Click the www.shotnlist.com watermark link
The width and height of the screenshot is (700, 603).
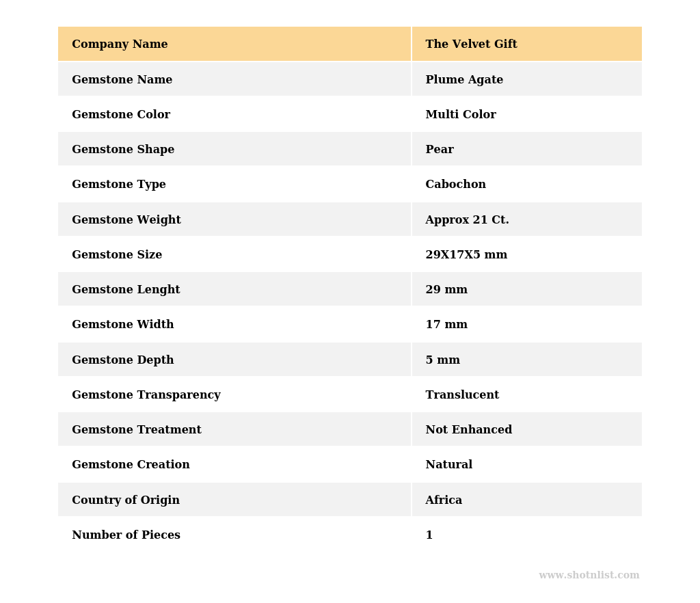589,576
